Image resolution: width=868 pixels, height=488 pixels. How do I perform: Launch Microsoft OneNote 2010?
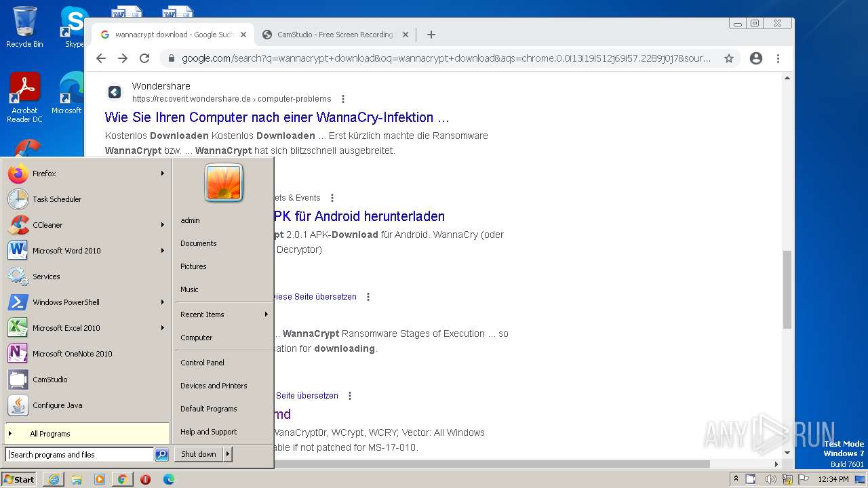(x=87, y=354)
